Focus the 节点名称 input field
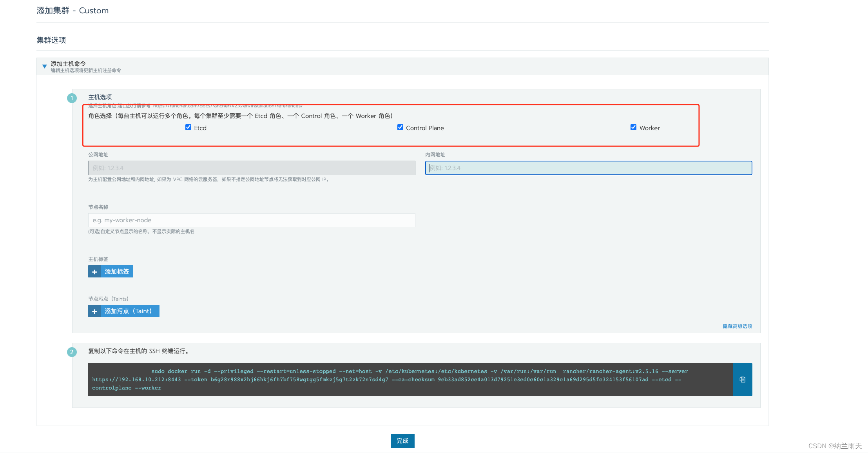The width and height of the screenshot is (868, 453). 252,220
